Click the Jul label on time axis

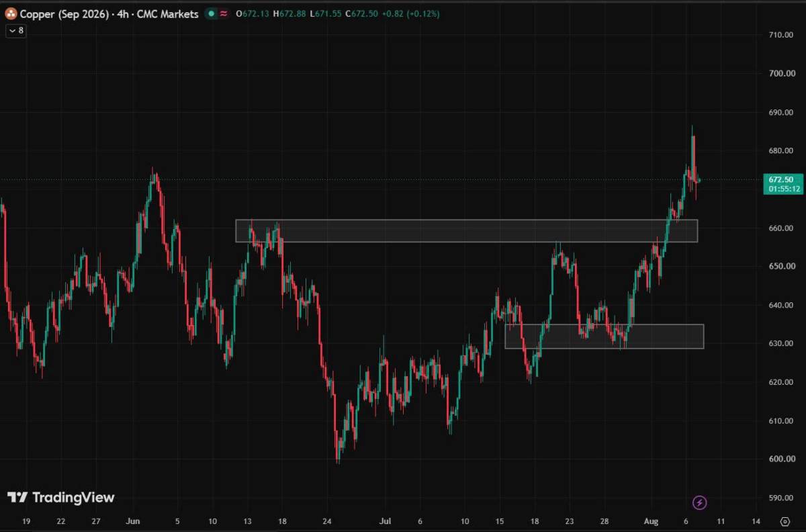click(x=384, y=521)
